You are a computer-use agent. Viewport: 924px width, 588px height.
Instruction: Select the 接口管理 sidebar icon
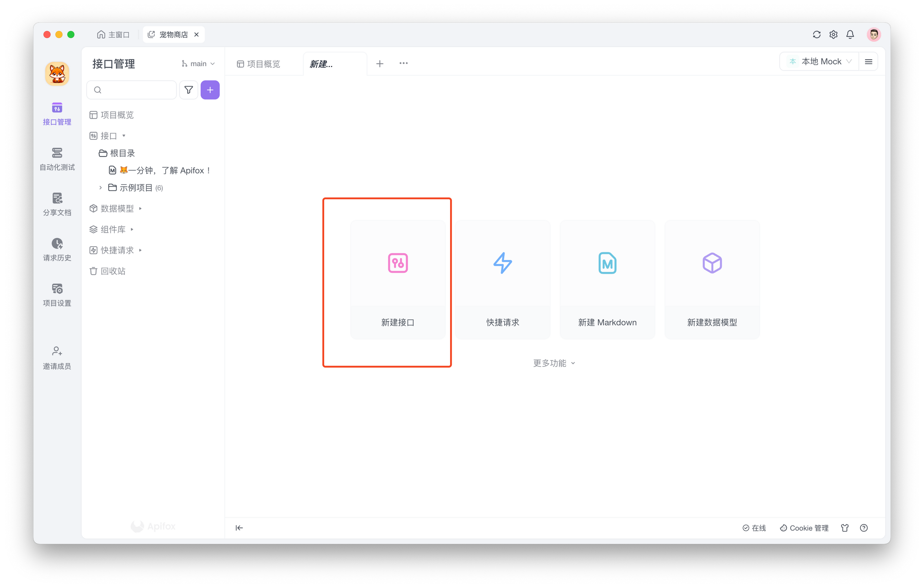[57, 114]
